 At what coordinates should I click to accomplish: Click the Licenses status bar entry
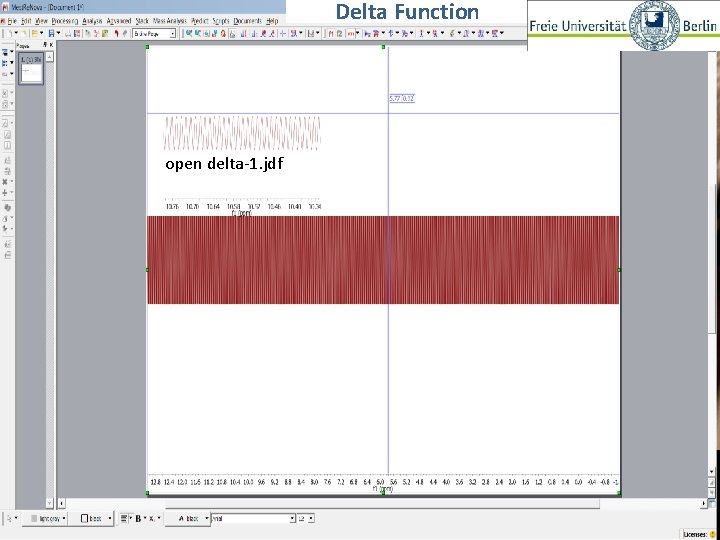pyautogui.click(x=700, y=534)
